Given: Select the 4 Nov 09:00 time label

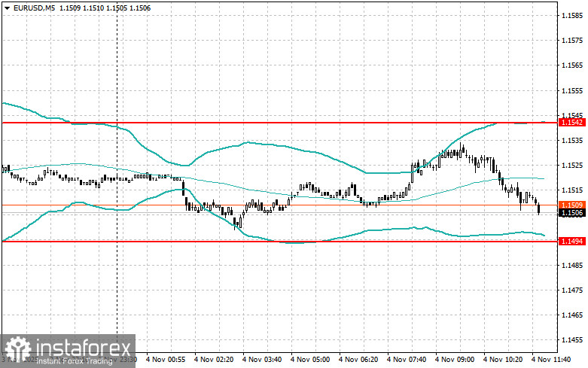Looking at the screenshot, I should 455,360.
